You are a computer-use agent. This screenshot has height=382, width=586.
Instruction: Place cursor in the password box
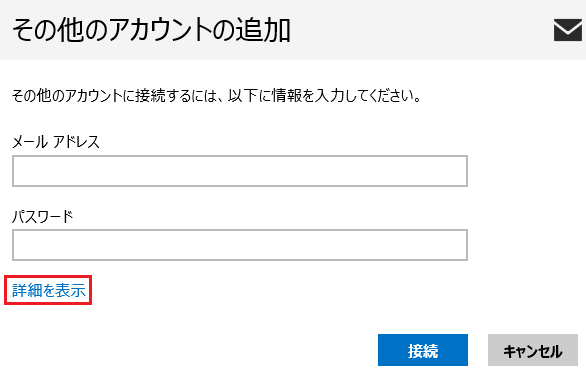[x=240, y=245]
